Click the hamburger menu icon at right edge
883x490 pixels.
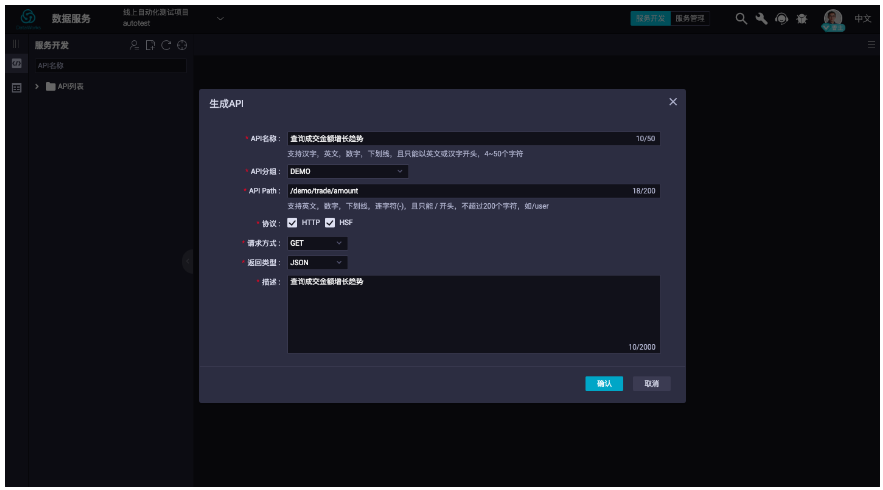pos(871,44)
